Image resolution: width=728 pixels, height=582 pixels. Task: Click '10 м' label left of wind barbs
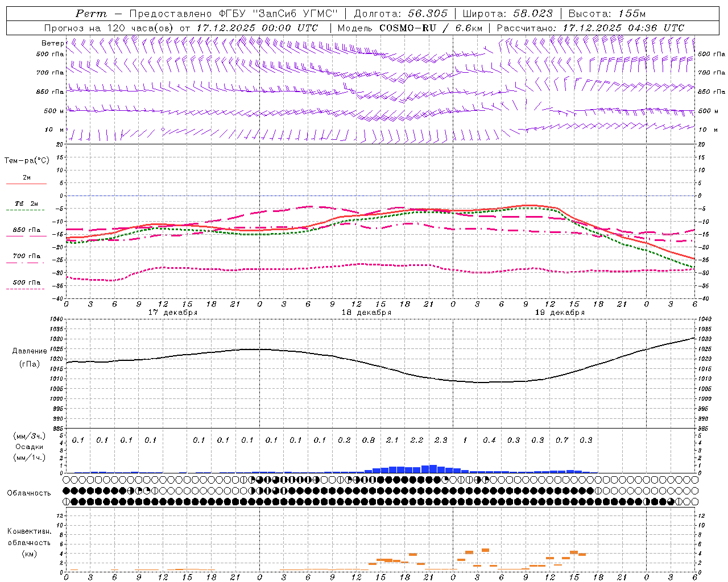coord(54,130)
